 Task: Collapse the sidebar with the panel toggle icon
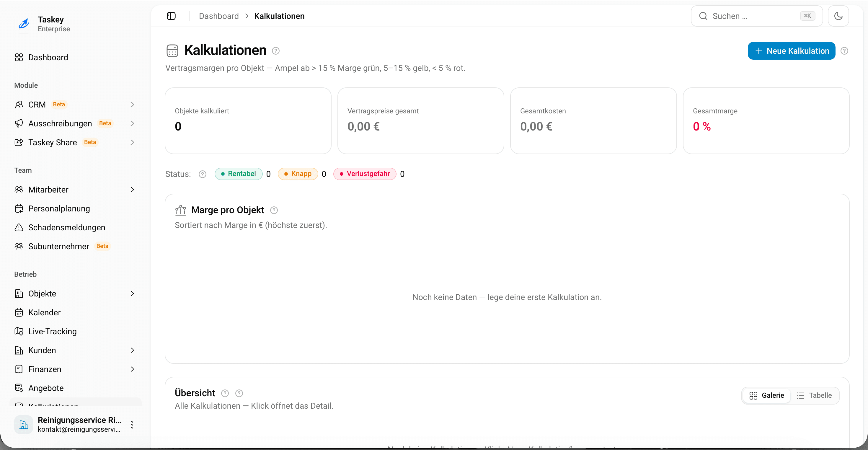pos(171,16)
